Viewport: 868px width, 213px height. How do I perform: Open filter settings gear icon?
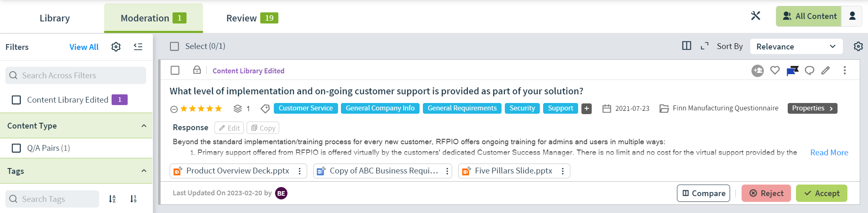pos(116,47)
